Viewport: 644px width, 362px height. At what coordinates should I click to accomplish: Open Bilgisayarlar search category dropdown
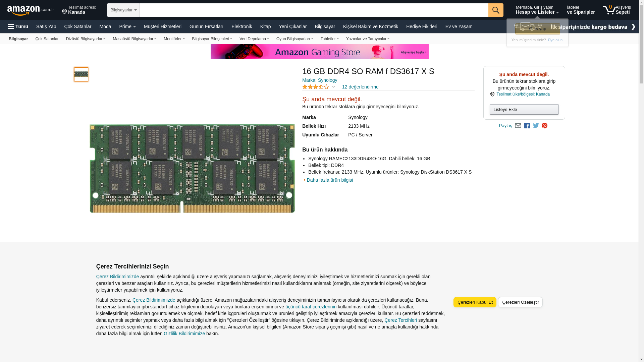click(123, 10)
